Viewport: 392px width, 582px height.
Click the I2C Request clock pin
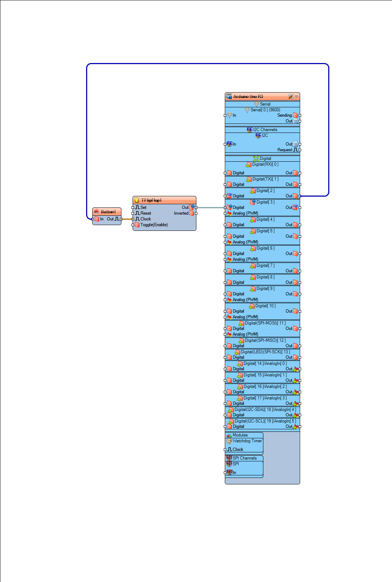[x=300, y=150]
